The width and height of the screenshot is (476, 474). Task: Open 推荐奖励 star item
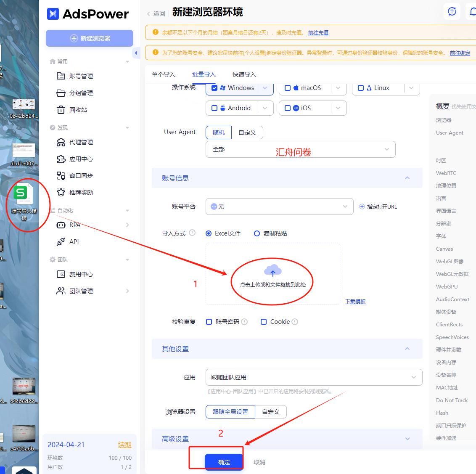[x=75, y=193]
